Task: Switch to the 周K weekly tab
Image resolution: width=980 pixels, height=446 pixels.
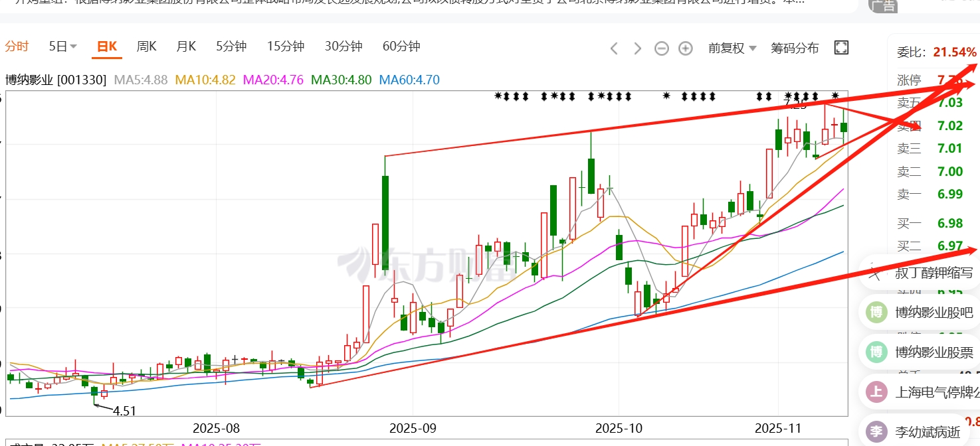Action: tap(146, 46)
